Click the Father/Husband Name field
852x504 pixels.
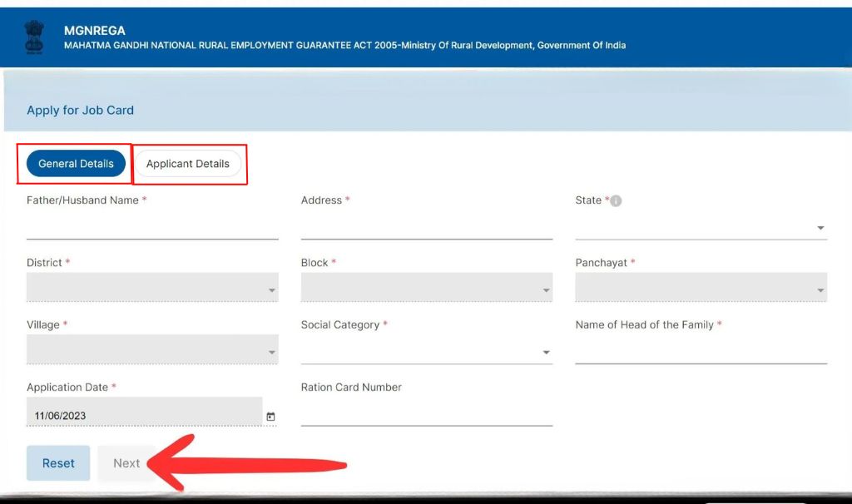tap(152, 226)
